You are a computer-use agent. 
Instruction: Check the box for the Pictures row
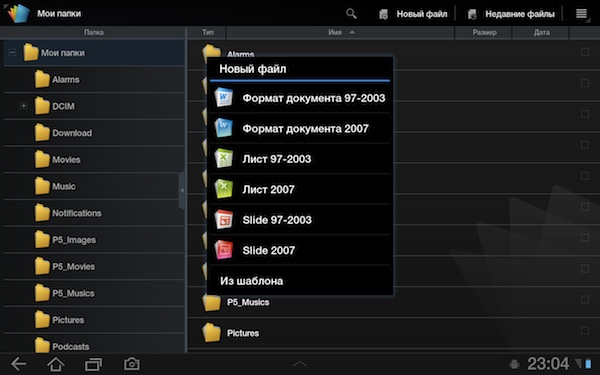(x=585, y=330)
